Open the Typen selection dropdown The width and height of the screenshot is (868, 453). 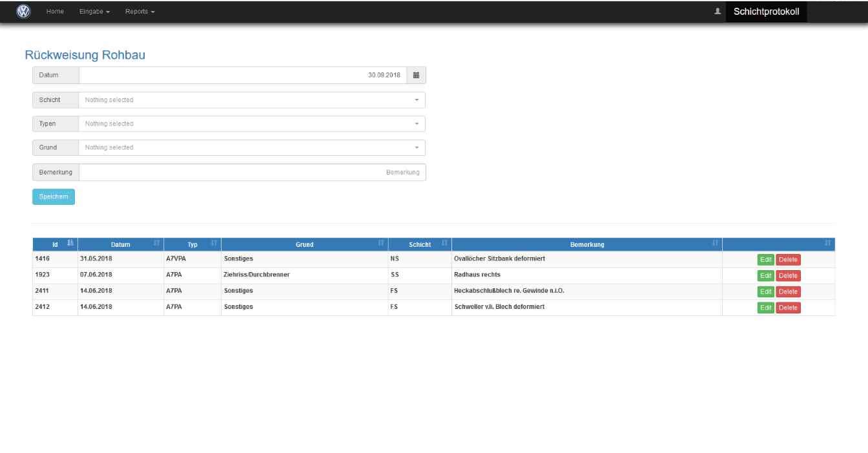tap(251, 124)
